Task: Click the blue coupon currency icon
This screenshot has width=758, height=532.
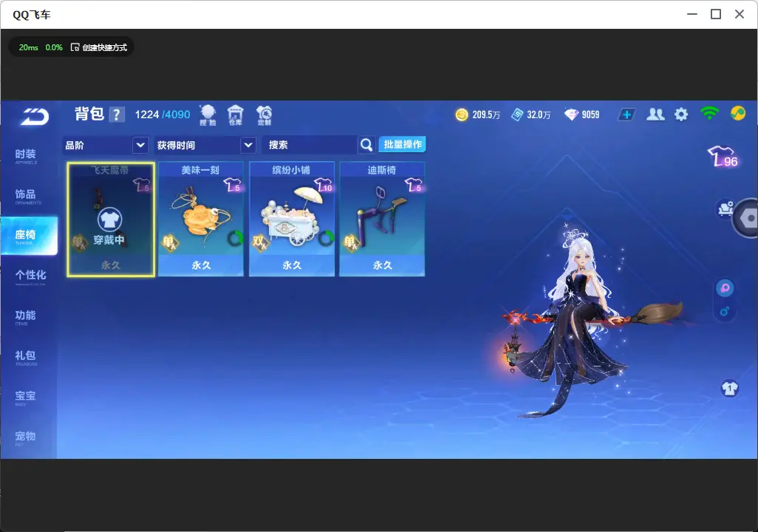Action: coord(517,115)
